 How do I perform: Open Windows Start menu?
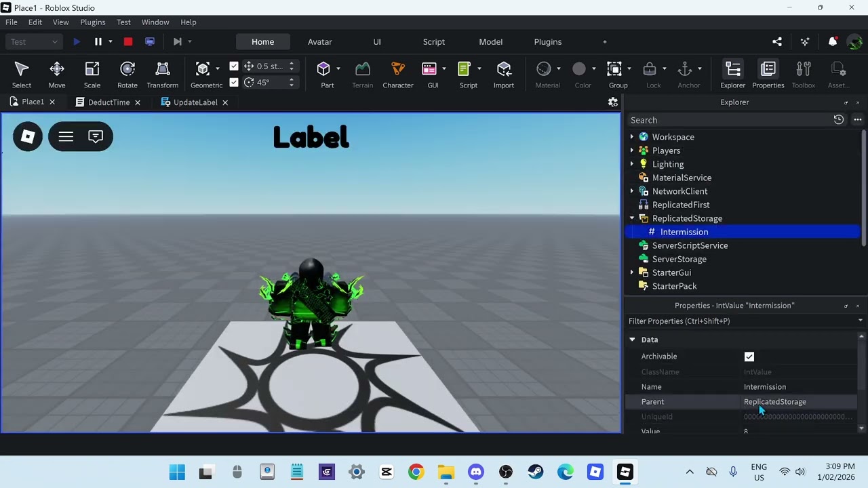pos(177,472)
